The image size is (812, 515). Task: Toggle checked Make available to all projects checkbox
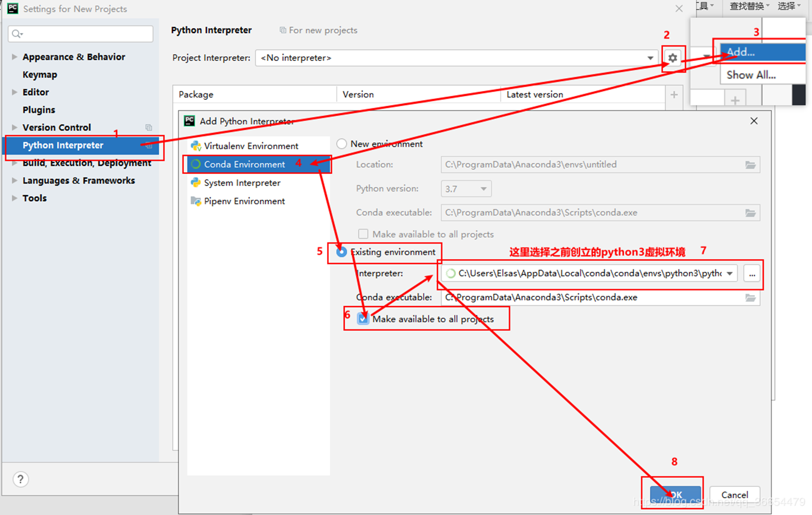pyautogui.click(x=363, y=319)
